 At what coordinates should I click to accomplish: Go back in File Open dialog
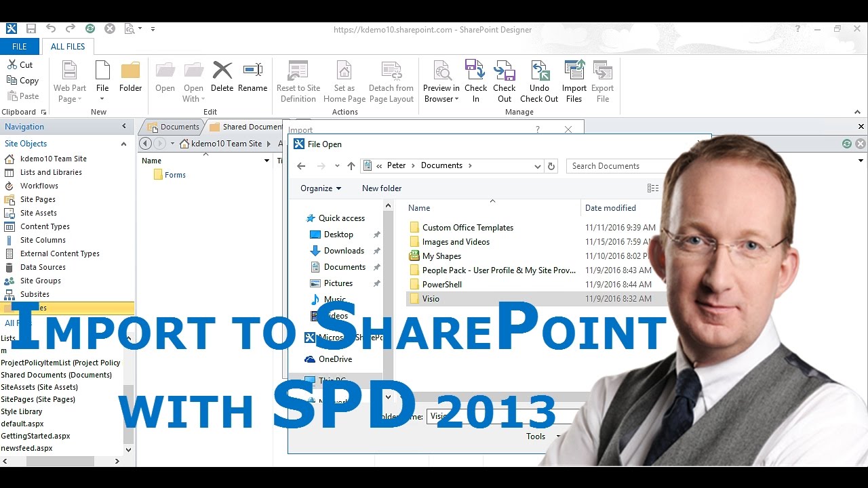click(x=301, y=166)
